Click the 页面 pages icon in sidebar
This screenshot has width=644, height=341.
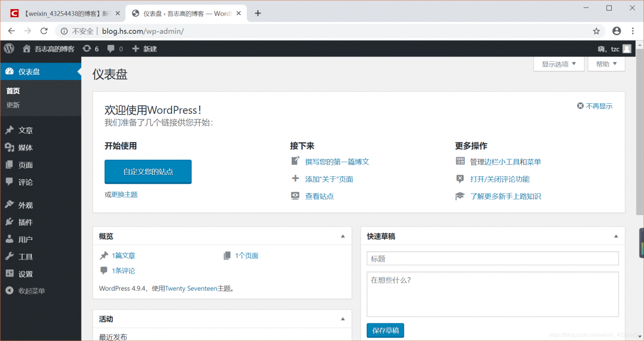[10, 165]
